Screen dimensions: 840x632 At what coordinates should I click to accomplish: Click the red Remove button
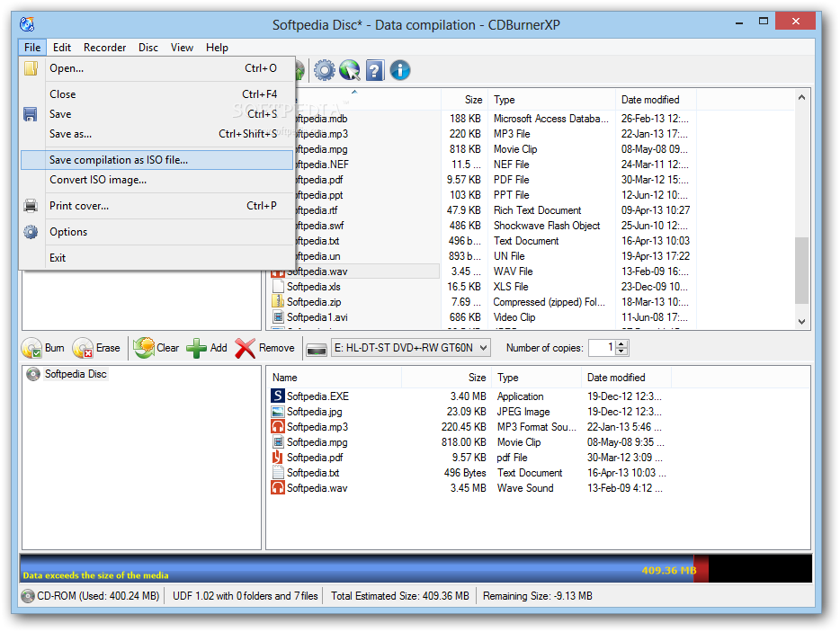[264, 348]
